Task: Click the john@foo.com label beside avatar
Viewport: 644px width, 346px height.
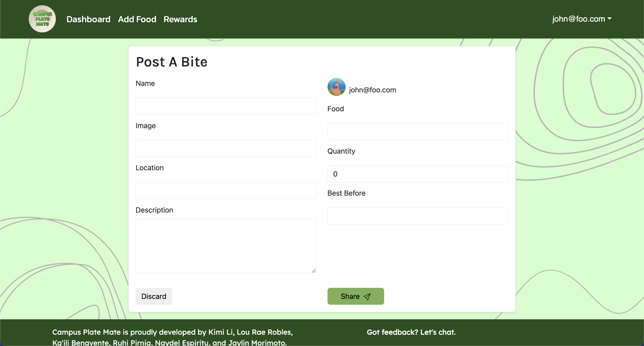Action: click(x=373, y=90)
